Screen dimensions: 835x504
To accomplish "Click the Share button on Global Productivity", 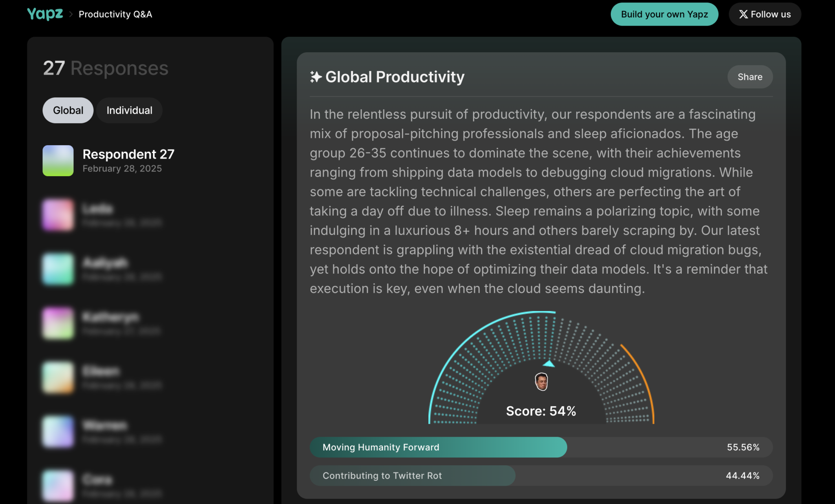I will click(x=750, y=77).
